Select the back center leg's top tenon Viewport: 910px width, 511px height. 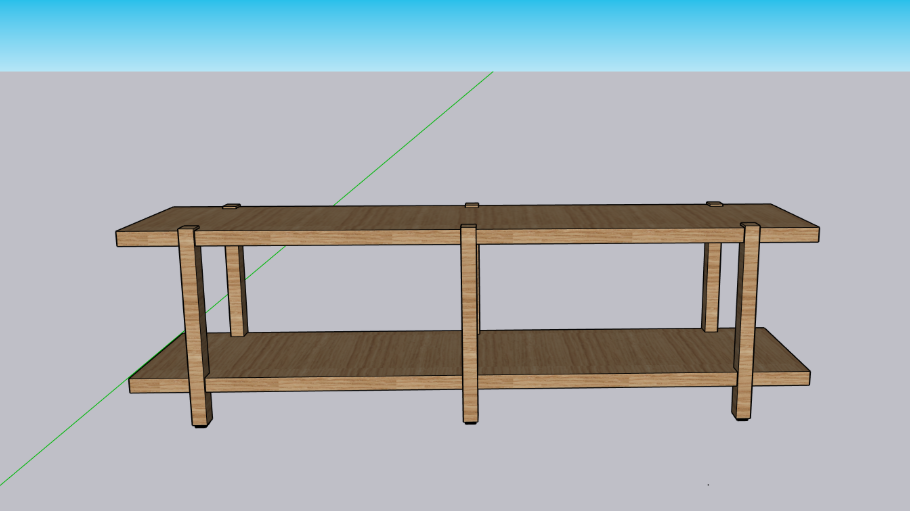472,205
